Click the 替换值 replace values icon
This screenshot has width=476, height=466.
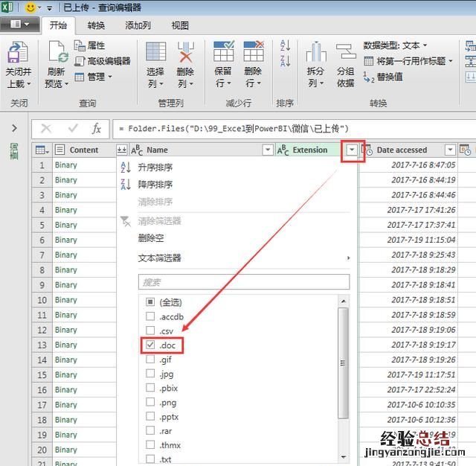369,77
